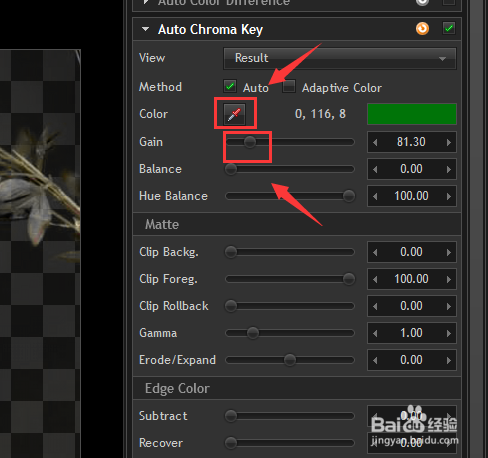Decrease Erode/Expand value with left arrow
This screenshot has height=458, width=488.
click(375, 360)
